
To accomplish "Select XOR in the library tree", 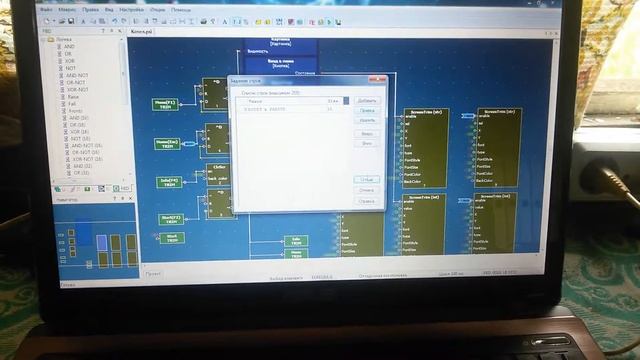I will (70, 61).
